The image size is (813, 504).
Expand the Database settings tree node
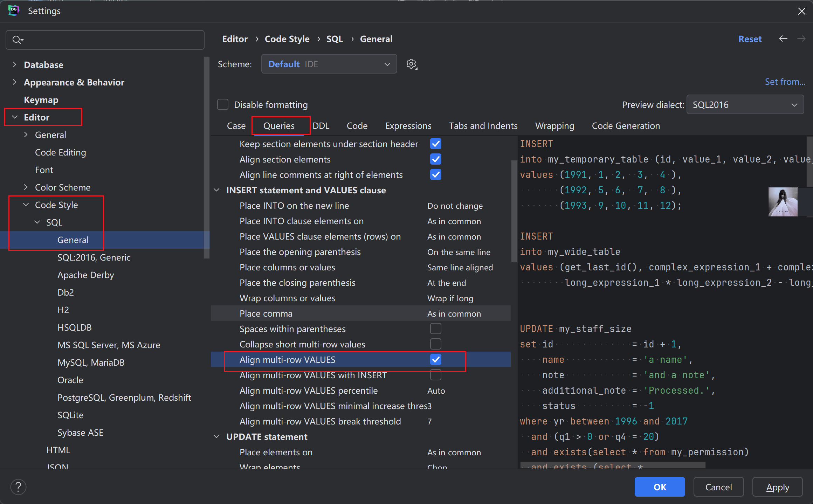(x=14, y=65)
